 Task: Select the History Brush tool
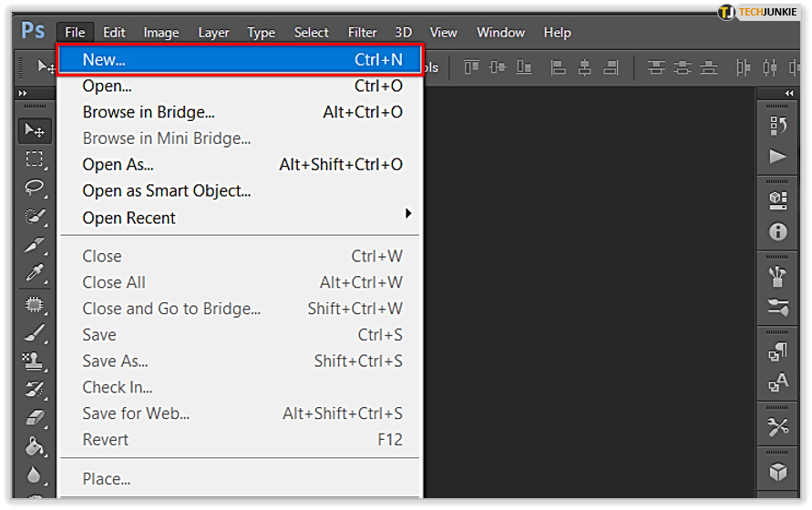35,389
